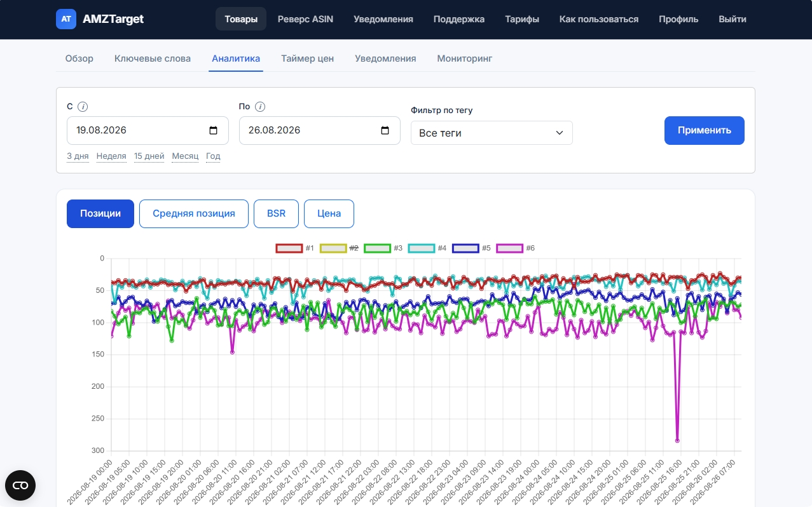Toggle series #2 in chart legend

339,248
